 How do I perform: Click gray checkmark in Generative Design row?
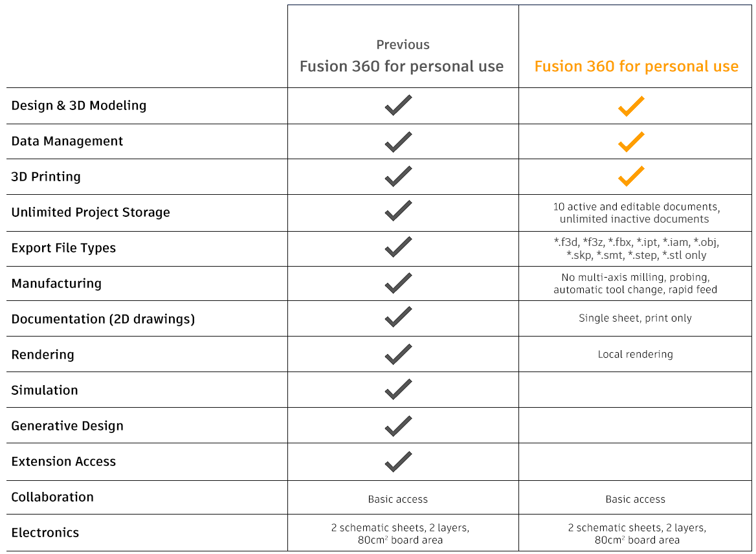tap(398, 426)
